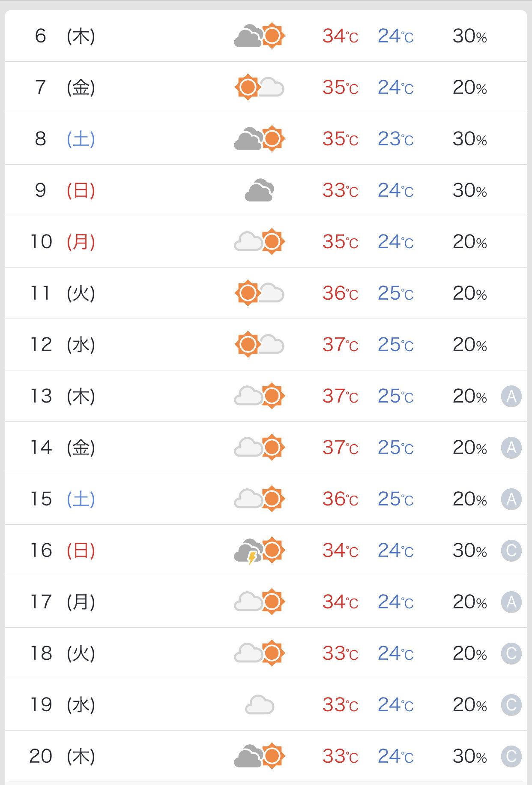The width and height of the screenshot is (532, 785).
Task: Tap the 37℃ high temperature on day 14
Action: pos(340,448)
